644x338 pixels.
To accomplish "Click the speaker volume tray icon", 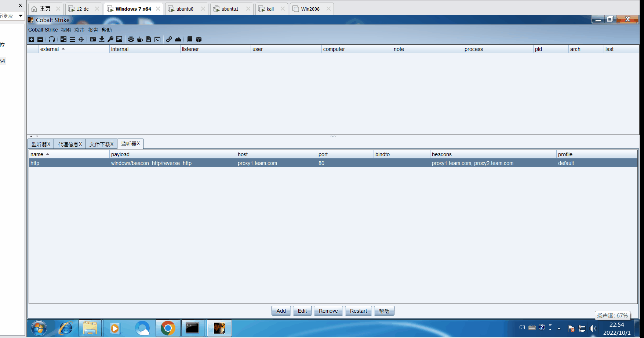I will click(x=593, y=328).
